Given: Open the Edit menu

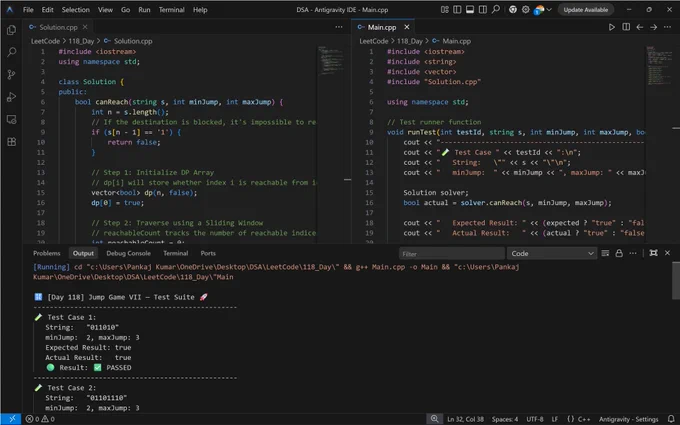Looking at the screenshot, I should [47, 10].
